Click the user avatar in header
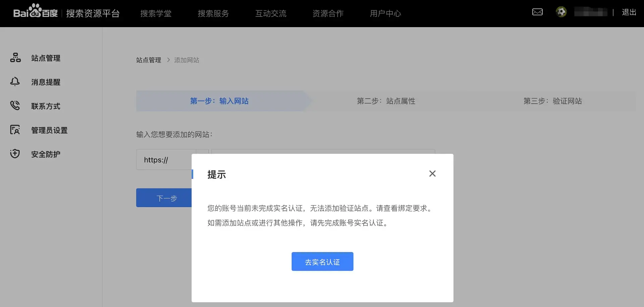Image resolution: width=644 pixels, height=307 pixels. (561, 12)
